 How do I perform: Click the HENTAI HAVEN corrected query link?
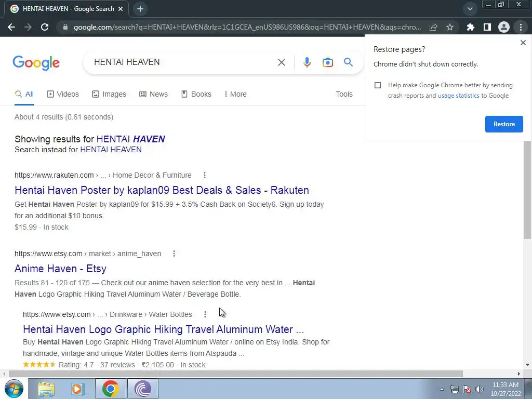point(130,139)
